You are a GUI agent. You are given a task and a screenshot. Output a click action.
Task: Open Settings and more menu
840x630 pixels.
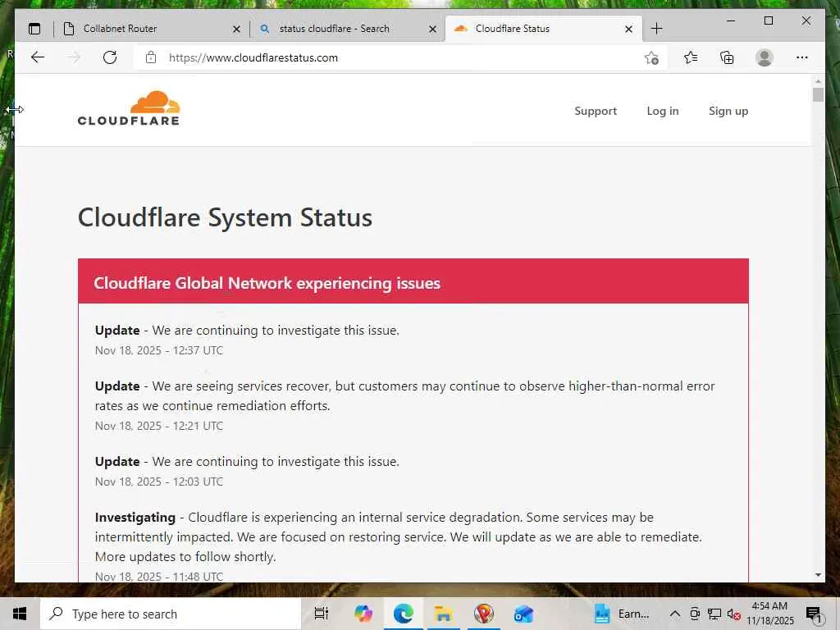[802, 57]
